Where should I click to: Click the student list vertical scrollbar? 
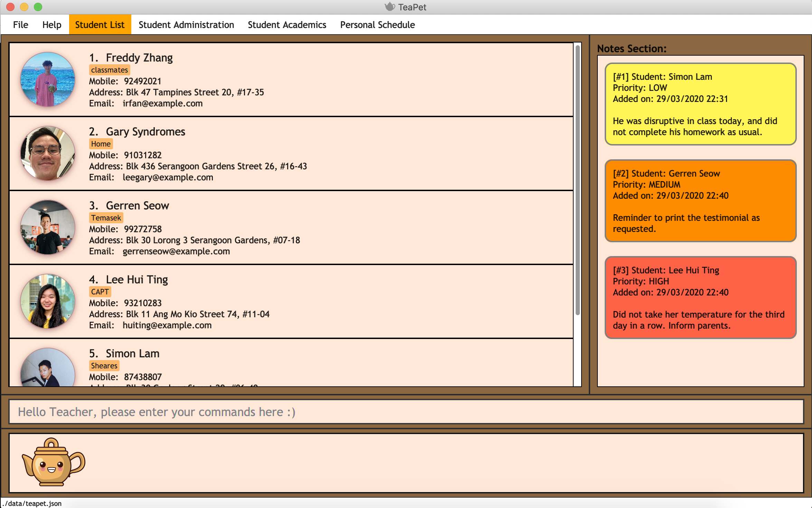point(577,180)
